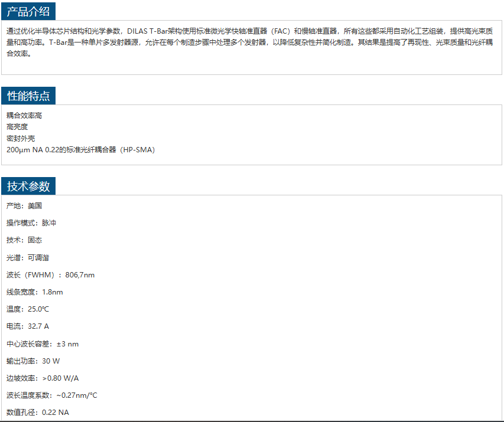Click the 密封外壳 feature line
This screenshot has height=422, width=504.
pos(21,138)
